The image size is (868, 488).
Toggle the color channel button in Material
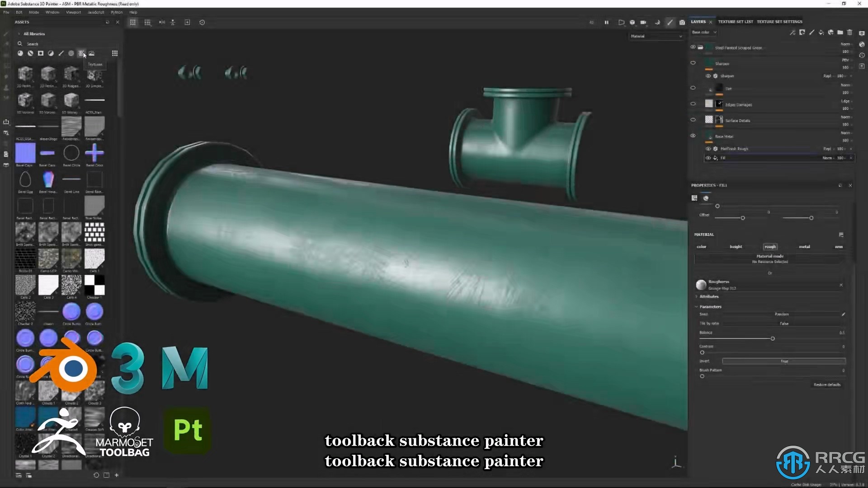(701, 247)
